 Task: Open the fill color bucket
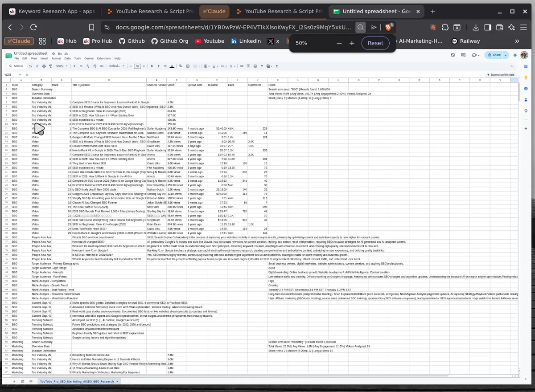pyautogui.click(x=181, y=66)
